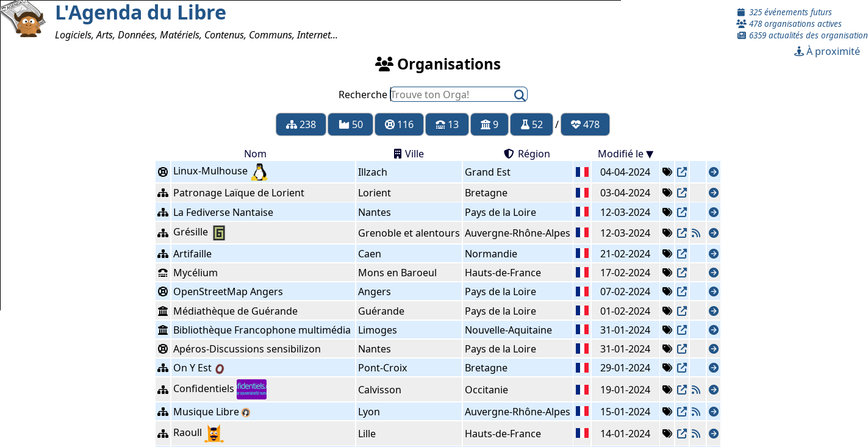
Task: Filter by association type button 238
Action: tap(301, 124)
